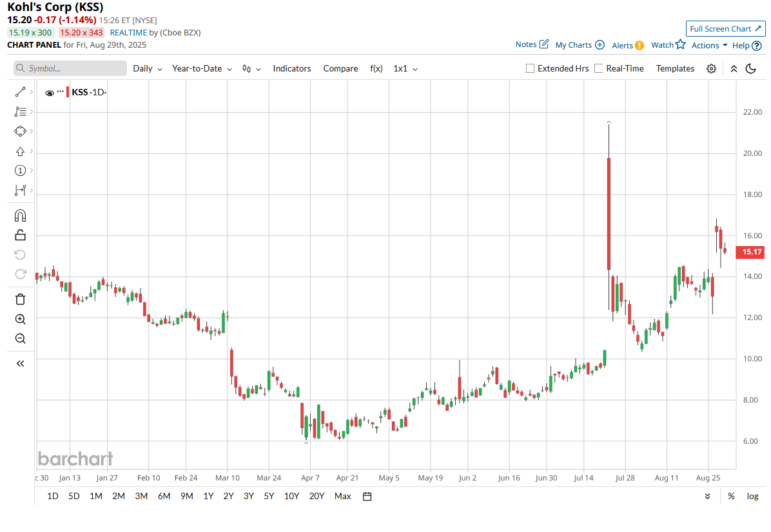771x532 pixels.
Task: Click the 15.19 x 300 bid quote
Action: [x=30, y=32]
